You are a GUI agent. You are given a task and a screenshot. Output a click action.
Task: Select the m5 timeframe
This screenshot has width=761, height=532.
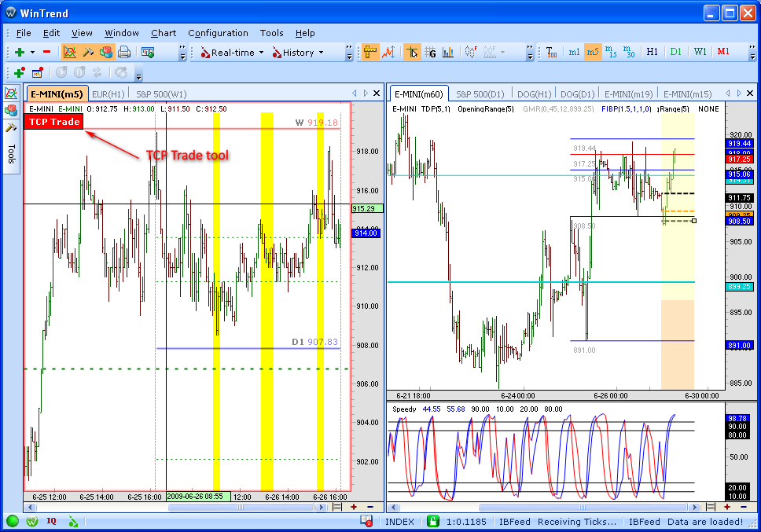[593, 52]
